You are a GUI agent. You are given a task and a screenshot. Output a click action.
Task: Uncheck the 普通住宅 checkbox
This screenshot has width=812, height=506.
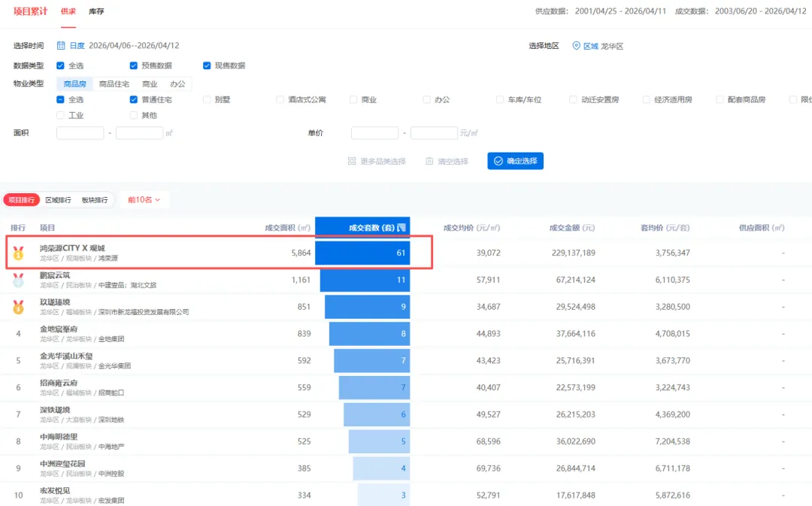[x=134, y=99]
